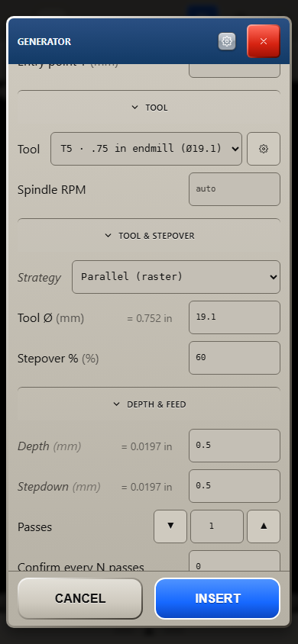Open the Strategy dropdown
The image size is (298, 644).
pos(176,277)
